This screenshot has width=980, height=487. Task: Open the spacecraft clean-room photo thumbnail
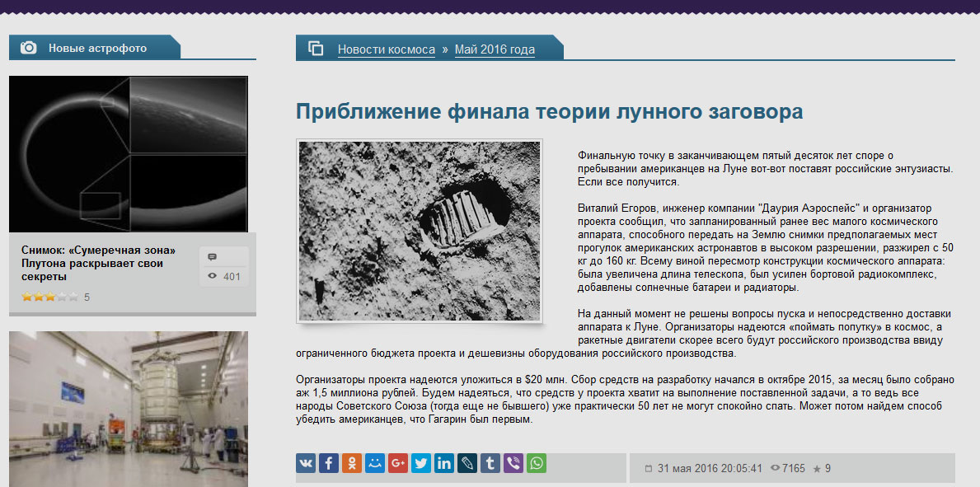129,409
